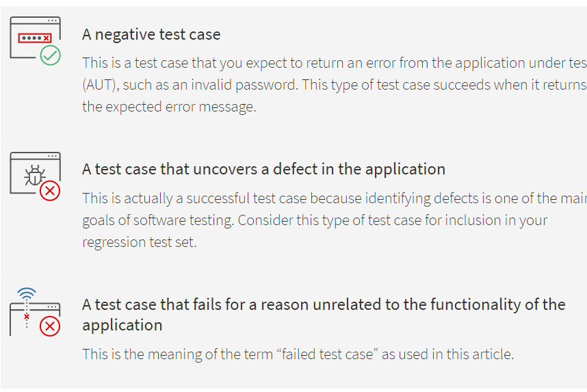The width and height of the screenshot is (587, 392).
Task: Click the bug icon inside browser window
Action: point(34,175)
